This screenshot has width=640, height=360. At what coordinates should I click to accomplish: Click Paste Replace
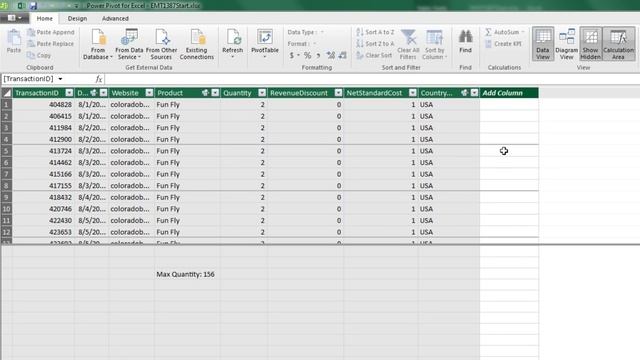point(51,44)
